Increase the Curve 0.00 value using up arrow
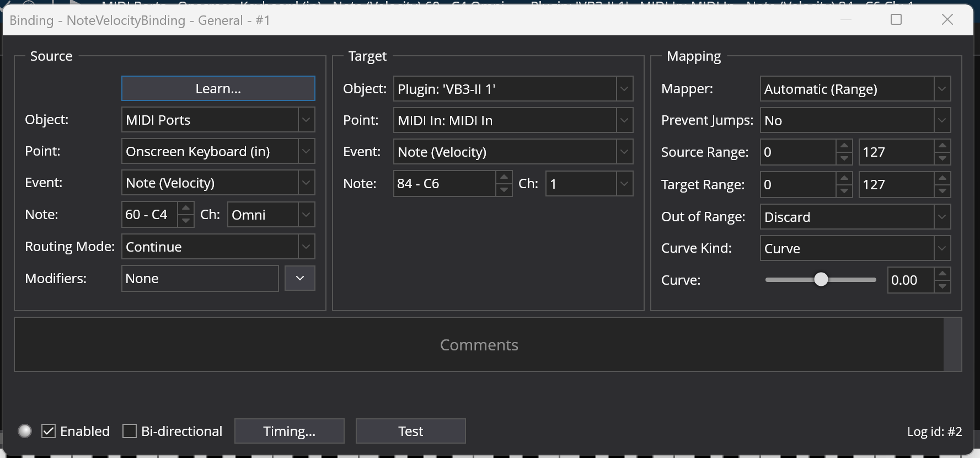Viewport: 980px width, 458px height. 942,274
